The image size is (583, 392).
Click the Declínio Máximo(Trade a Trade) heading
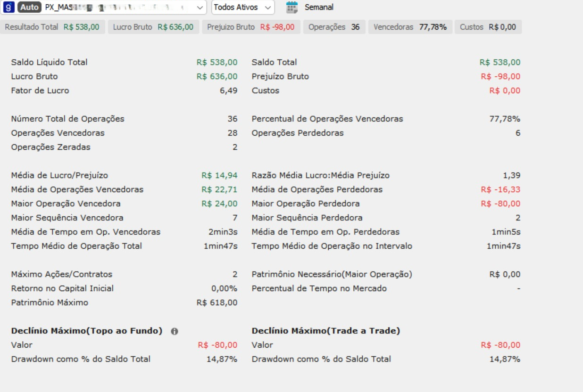[325, 331]
